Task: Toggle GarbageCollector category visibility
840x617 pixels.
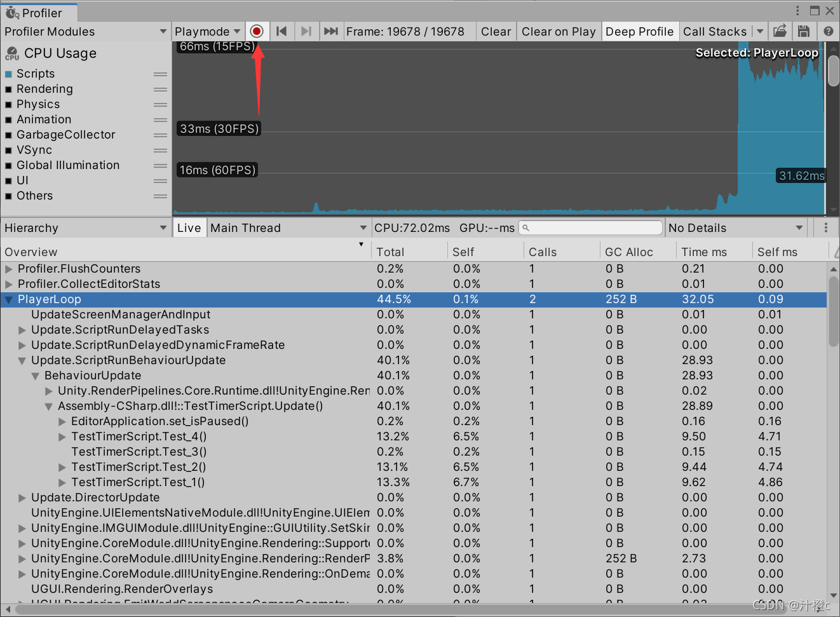Action: pos(9,135)
